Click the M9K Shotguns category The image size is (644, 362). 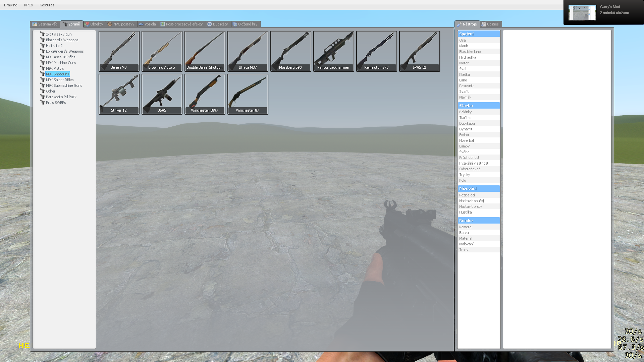57,74
